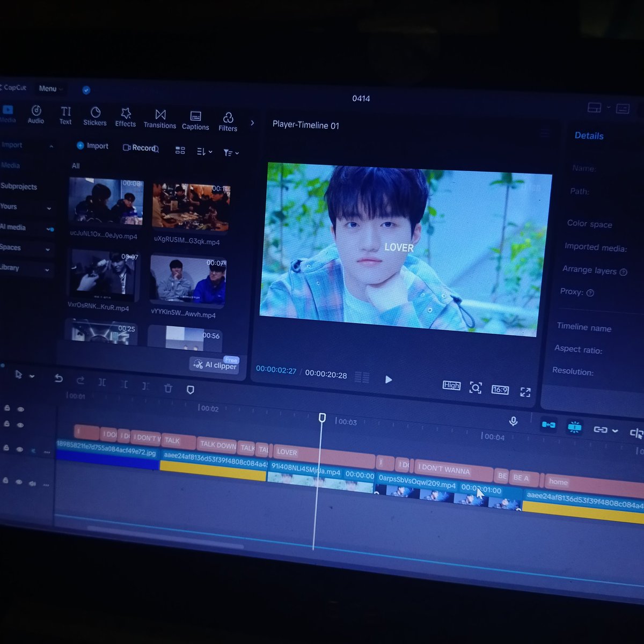The image size is (644, 644).
Task: Mute the bottom track with the speaker icon
Action: tap(32, 483)
